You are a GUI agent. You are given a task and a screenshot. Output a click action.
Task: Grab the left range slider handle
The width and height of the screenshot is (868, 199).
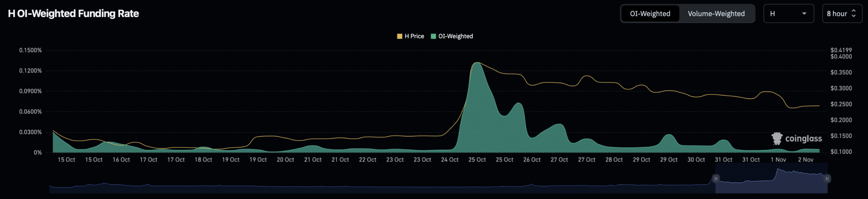716,179
